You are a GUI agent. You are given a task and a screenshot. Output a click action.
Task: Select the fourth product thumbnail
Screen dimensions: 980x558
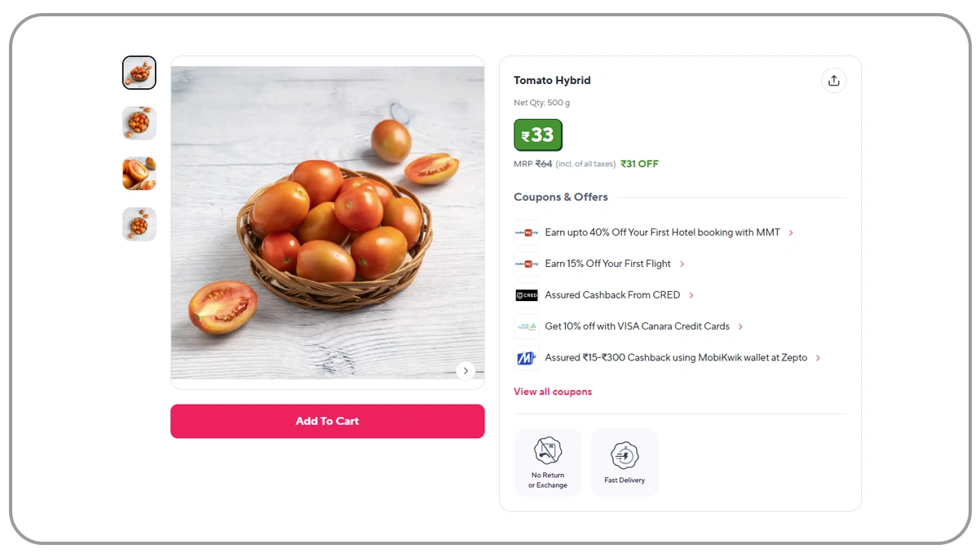click(x=139, y=224)
